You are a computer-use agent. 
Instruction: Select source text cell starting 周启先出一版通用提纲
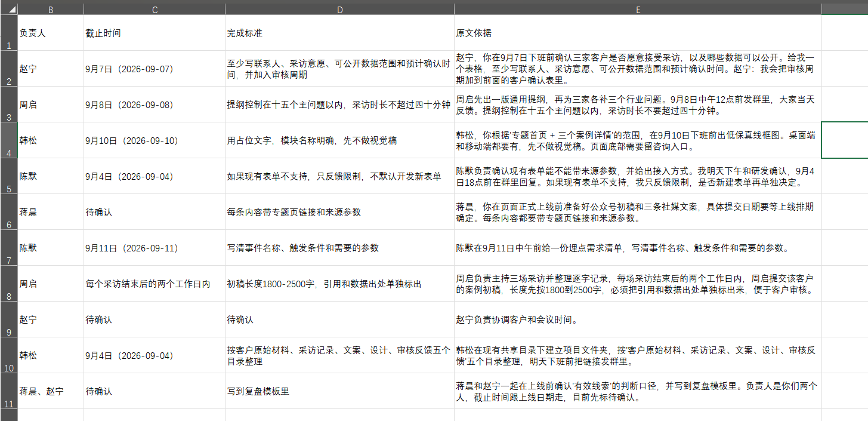coord(638,105)
